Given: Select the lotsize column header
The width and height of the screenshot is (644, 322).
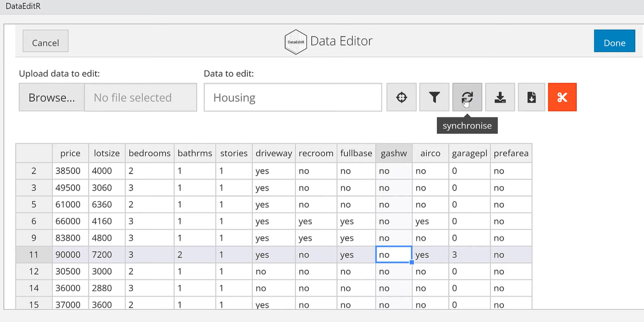Looking at the screenshot, I should pyautogui.click(x=106, y=153).
